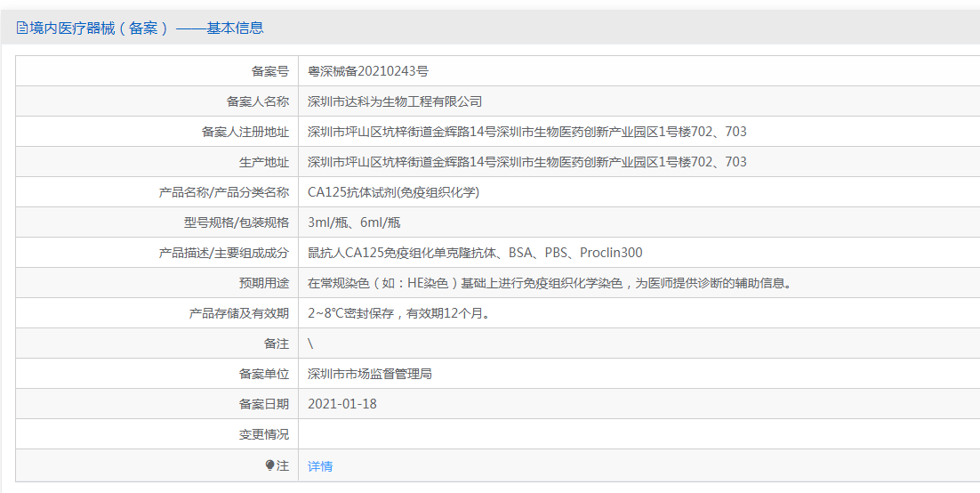
Task: Click the backslash value in 备注 row
Action: click(x=310, y=344)
